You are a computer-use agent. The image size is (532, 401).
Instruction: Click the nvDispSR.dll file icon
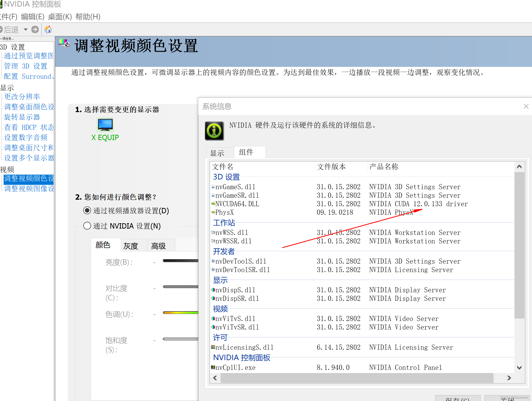[x=213, y=298]
